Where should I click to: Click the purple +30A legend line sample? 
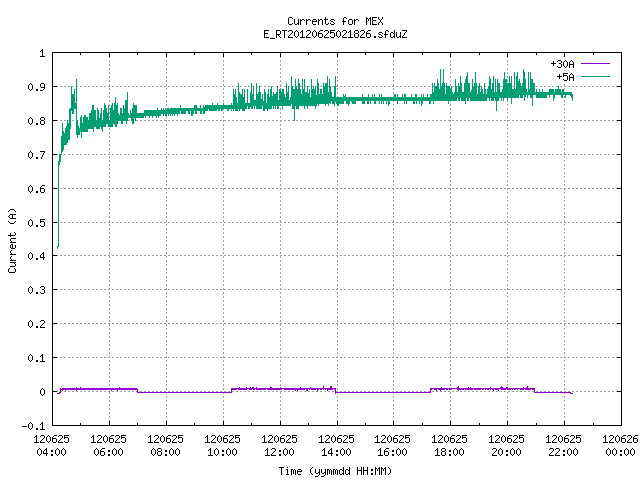point(595,64)
